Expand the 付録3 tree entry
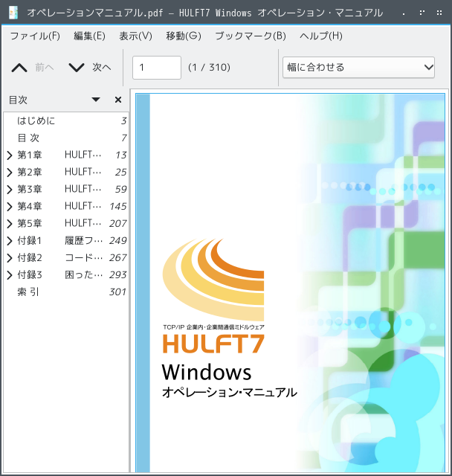452x476 pixels. 10,275
